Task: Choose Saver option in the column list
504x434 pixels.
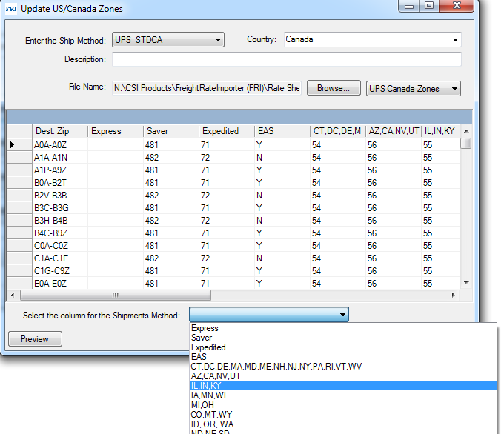Action: click(202, 338)
